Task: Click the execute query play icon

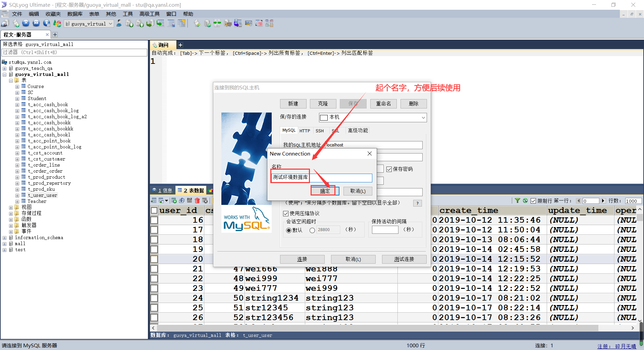Action: click(26, 23)
